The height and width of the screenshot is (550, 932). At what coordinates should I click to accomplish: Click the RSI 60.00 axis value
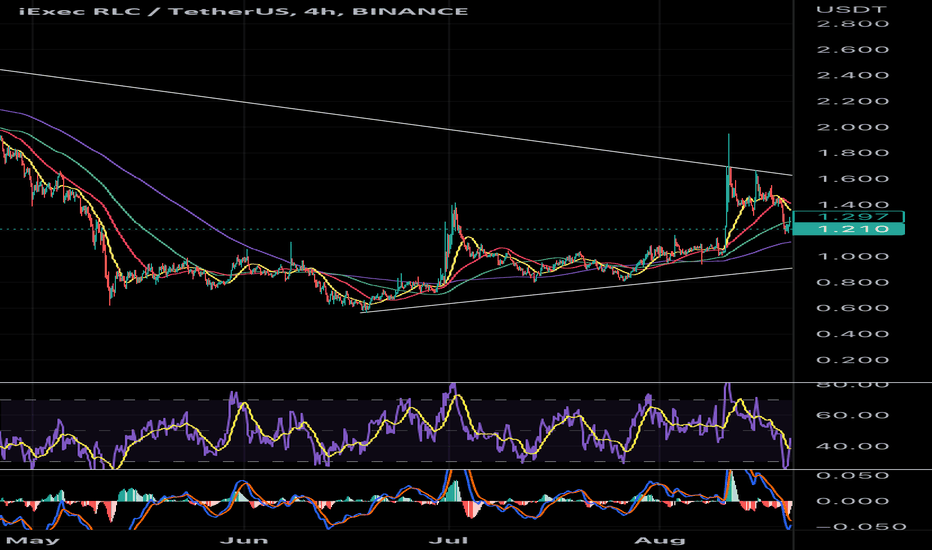click(x=852, y=415)
